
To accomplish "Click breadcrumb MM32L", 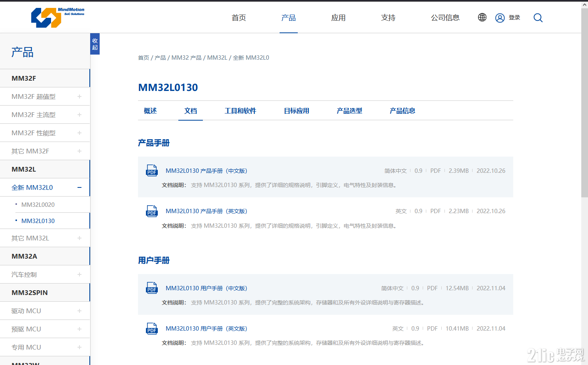I will [217, 58].
